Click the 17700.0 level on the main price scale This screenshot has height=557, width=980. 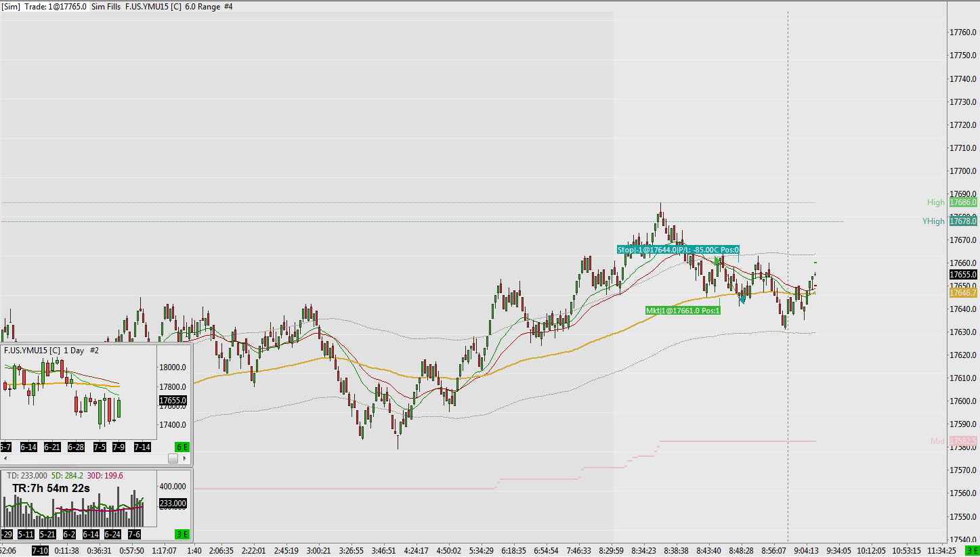[x=963, y=171]
